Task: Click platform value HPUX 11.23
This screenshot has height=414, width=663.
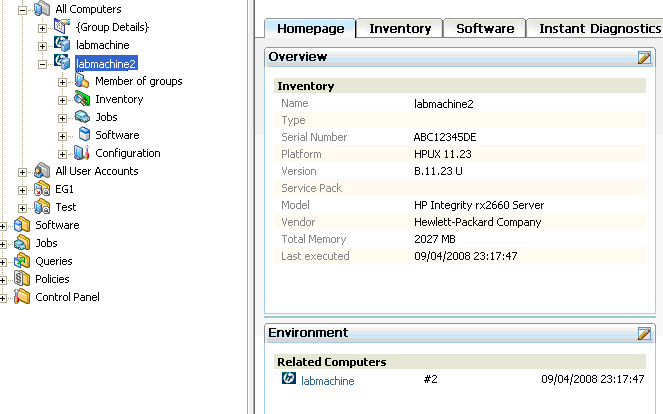Action: [443, 154]
